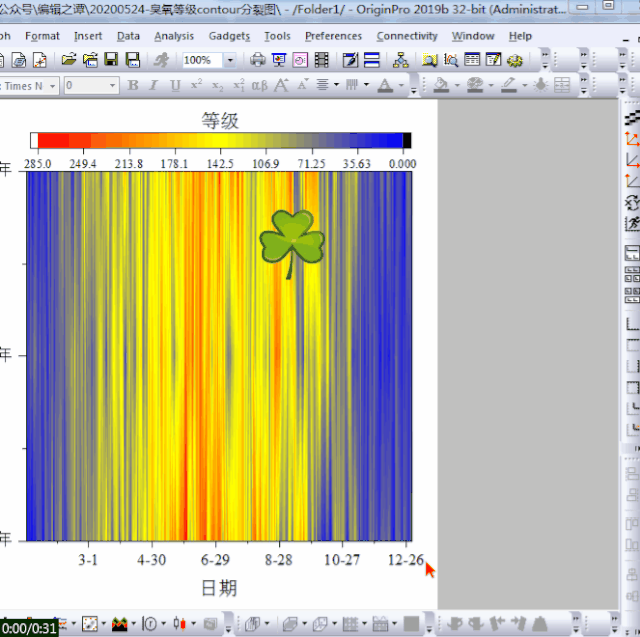The height and width of the screenshot is (637, 640).
Task: Select the 等级 color scale title
Action: [220, 120]
